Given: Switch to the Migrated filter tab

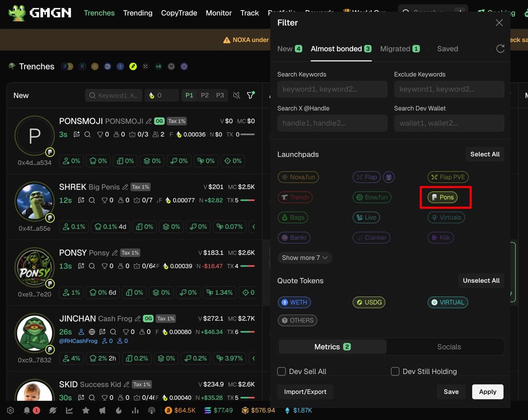Looking at the screenshot, I should click(x=400, y=49).
